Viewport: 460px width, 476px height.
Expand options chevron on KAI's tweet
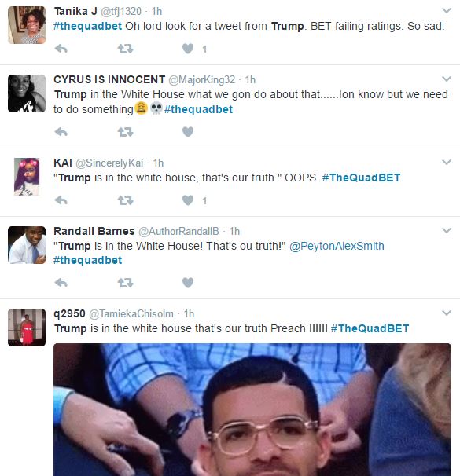coord(447,162)
